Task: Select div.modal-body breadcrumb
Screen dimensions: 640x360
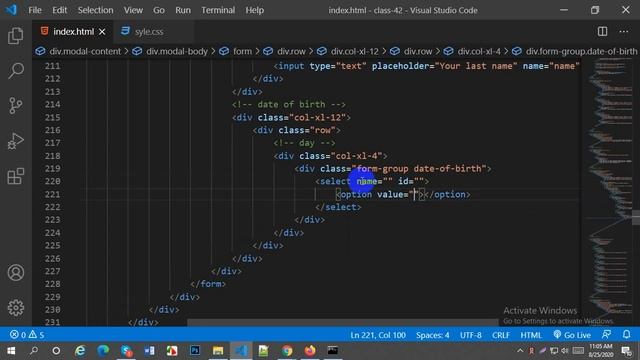Action: [177, 51]
